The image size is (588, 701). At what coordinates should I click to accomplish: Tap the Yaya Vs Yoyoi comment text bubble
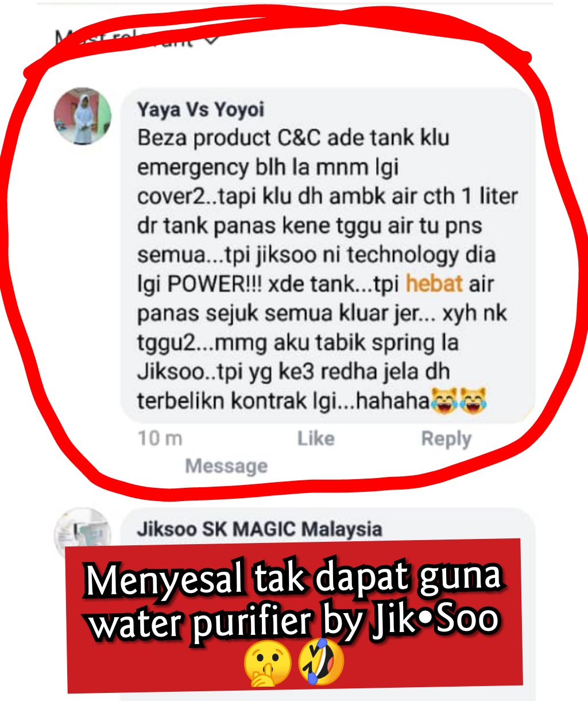[327, 256]
